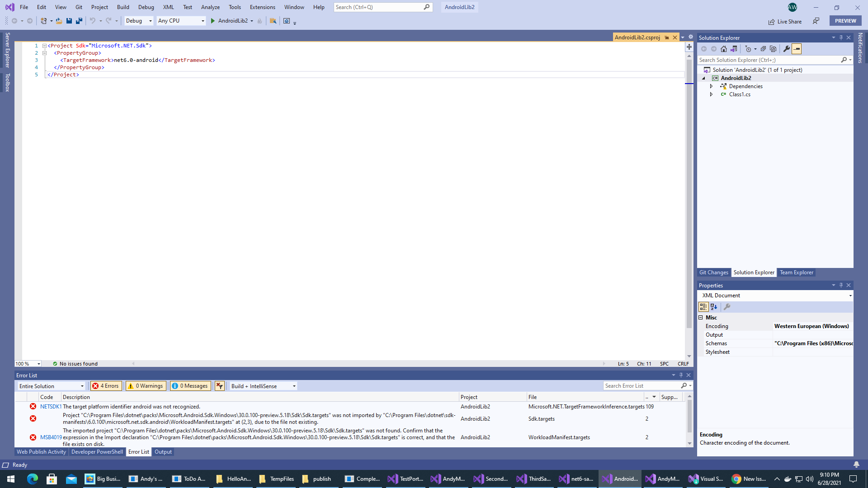This screenshot has height=488, width=868.
Task: Click Find in Files toolbar icon
Action: pyautogui.click(x=273, y=21)
